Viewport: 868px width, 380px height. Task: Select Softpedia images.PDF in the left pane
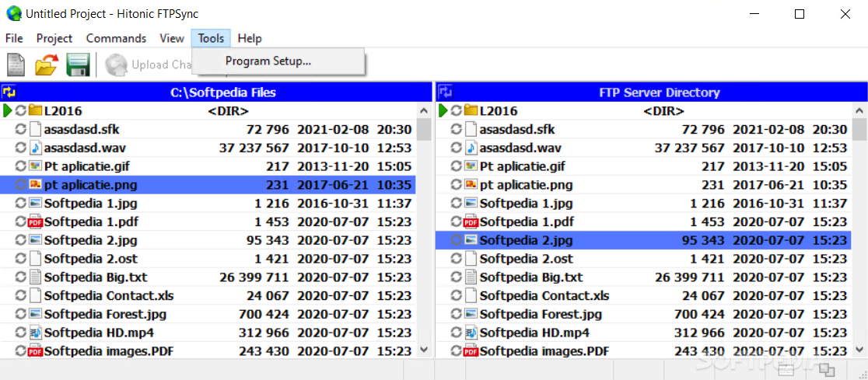click(x=208, y=350)
